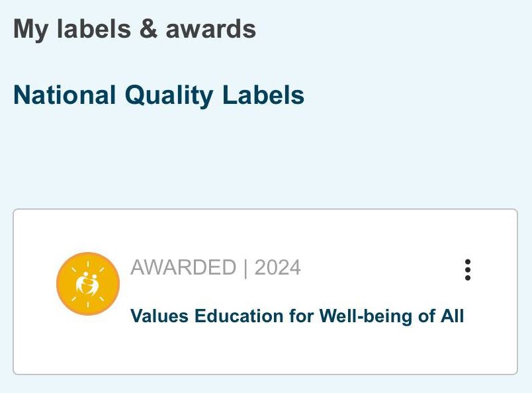Viewport: 532px width, 393px height.
Task: Click the AWARDED | 2024 status text
Action: click(216, 268)
